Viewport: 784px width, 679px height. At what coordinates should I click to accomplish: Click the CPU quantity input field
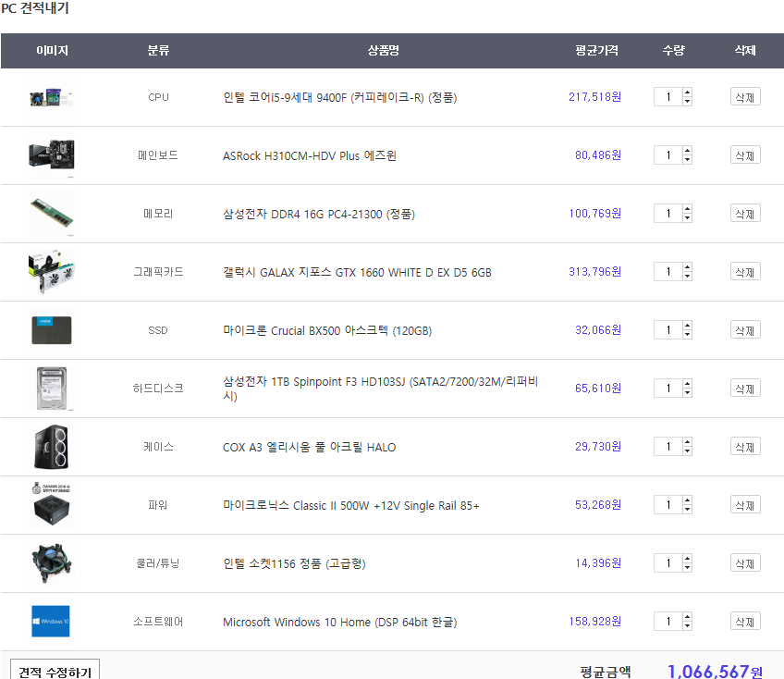668,97
